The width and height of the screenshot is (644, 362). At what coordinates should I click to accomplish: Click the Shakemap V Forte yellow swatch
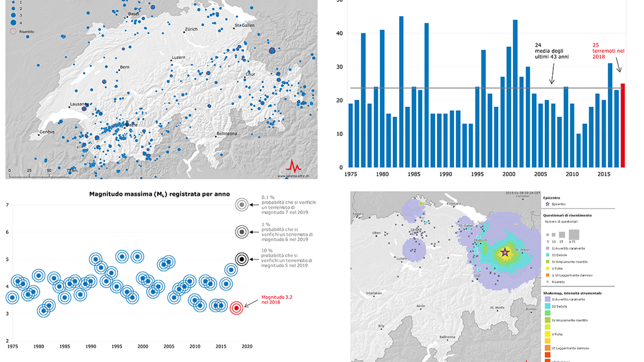[x=547, y=334]
